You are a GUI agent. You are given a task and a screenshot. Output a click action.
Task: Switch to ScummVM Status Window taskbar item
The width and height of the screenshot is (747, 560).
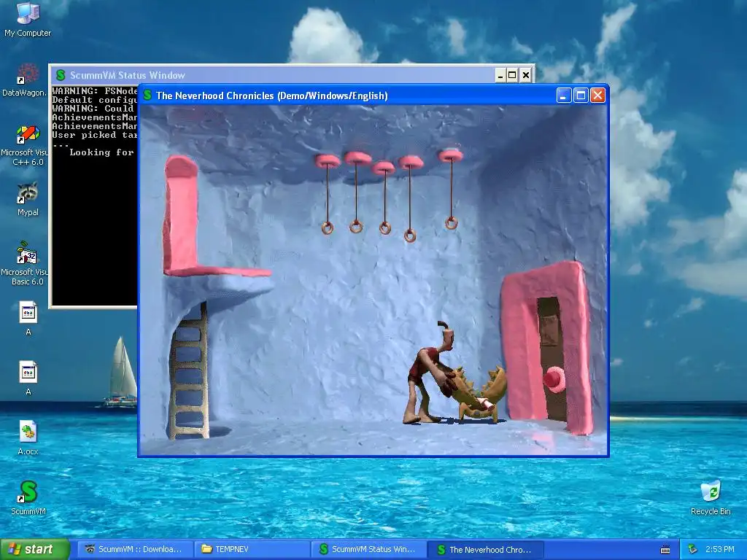(x=369, y=549)
